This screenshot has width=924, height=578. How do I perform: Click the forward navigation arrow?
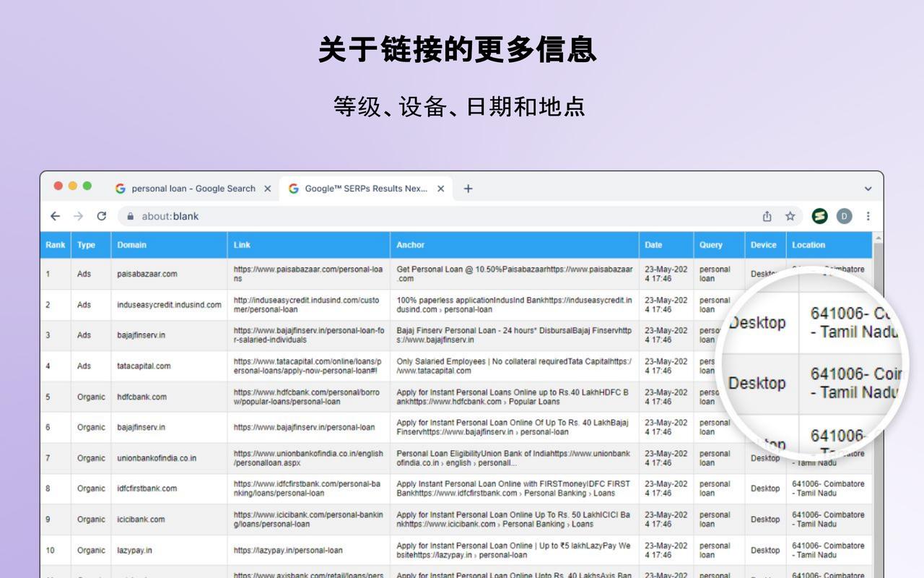pyautogui.click(x=78, y=216)
